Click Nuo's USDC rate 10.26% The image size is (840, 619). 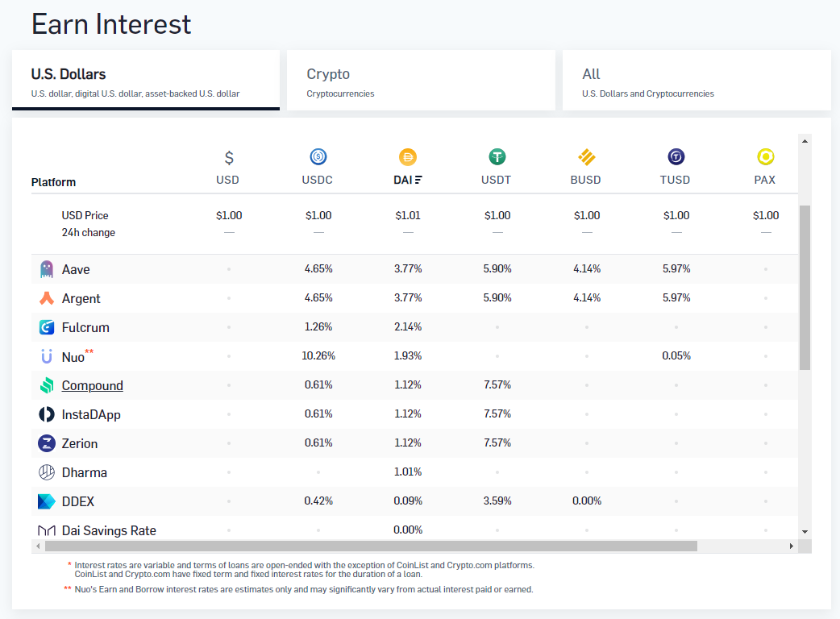pyautogui.click(x=318, y=356)
